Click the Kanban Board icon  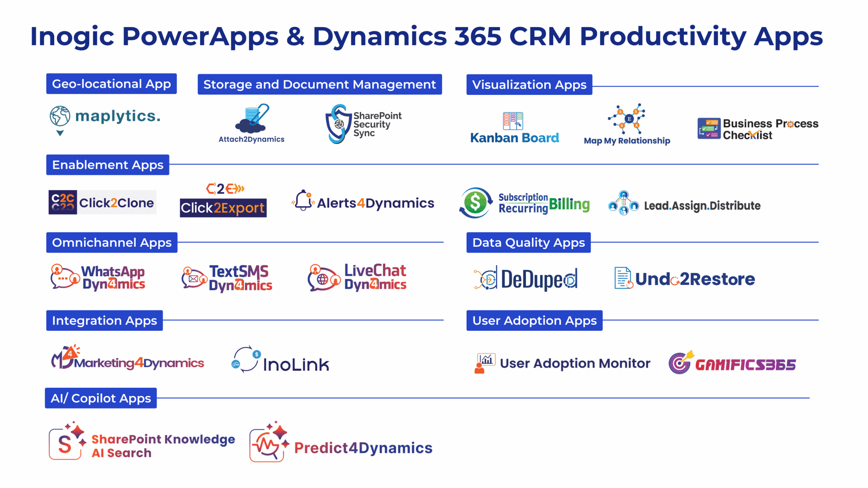512,121
